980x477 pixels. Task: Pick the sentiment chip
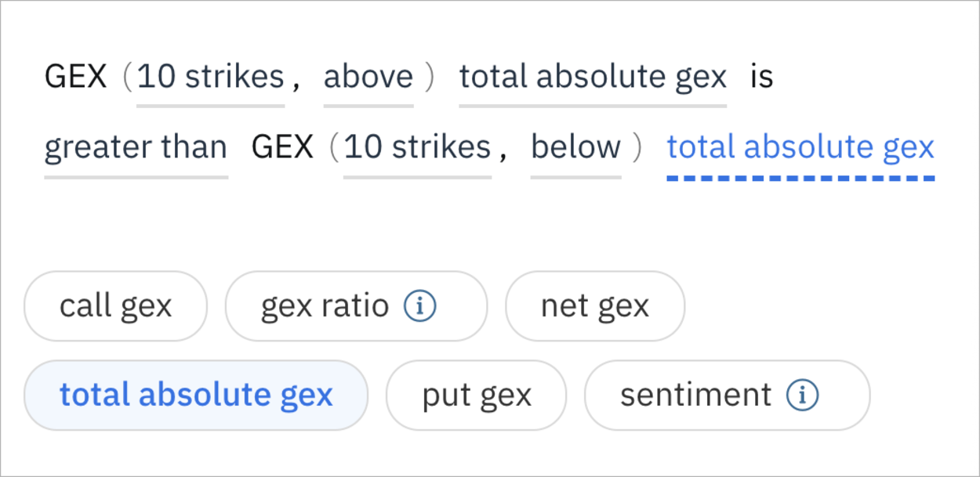pyautogui.click(x=695, y=396)
